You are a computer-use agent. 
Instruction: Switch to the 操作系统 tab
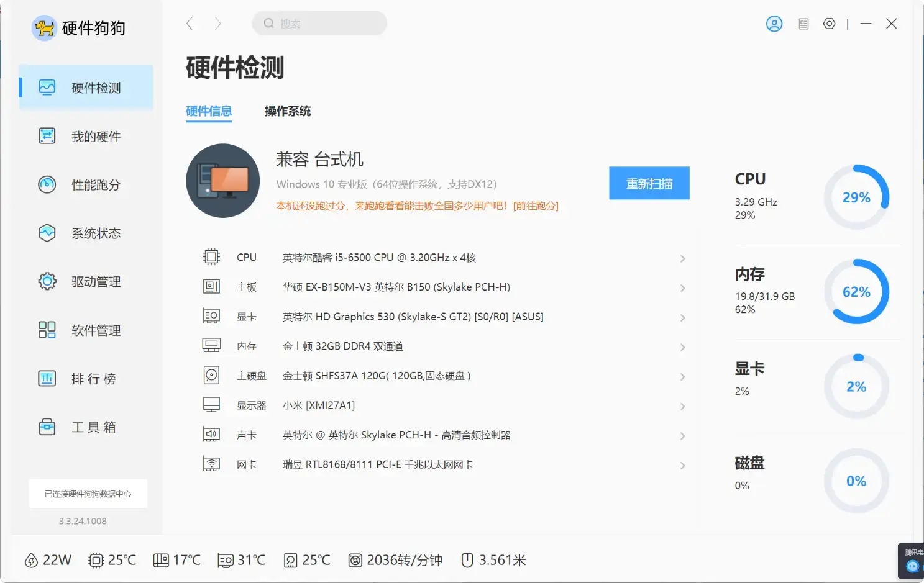(x=288, y=111)
